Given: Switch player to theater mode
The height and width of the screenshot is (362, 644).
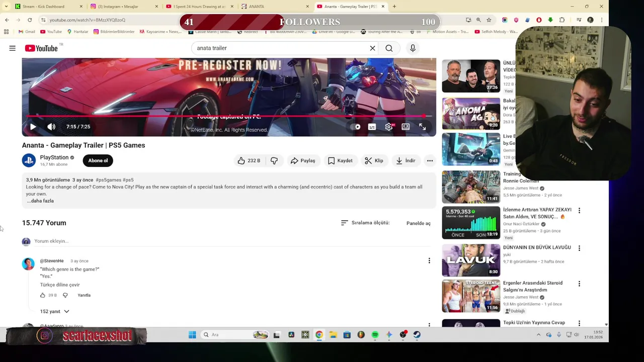Looking at the screenshot, I should (406, 127).
